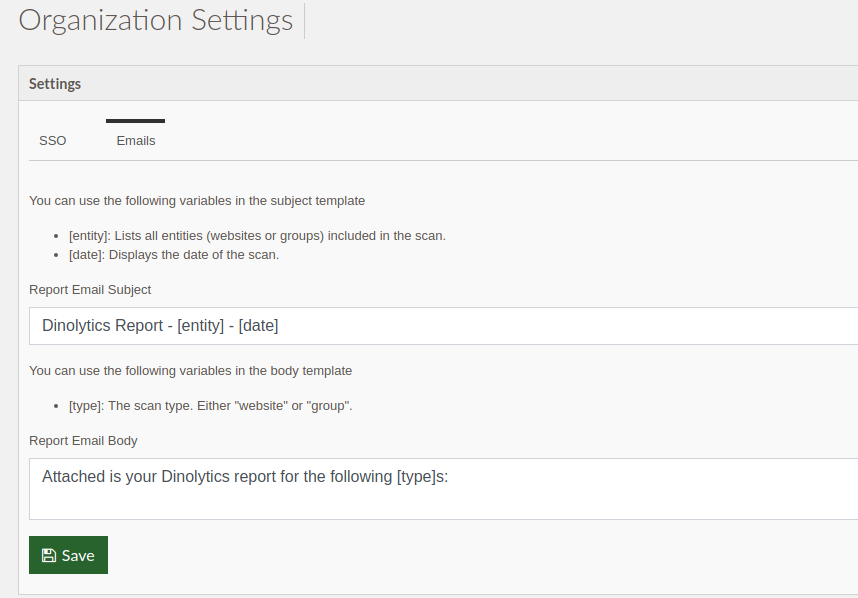Click the subject template variables hint text

point(197,201)
